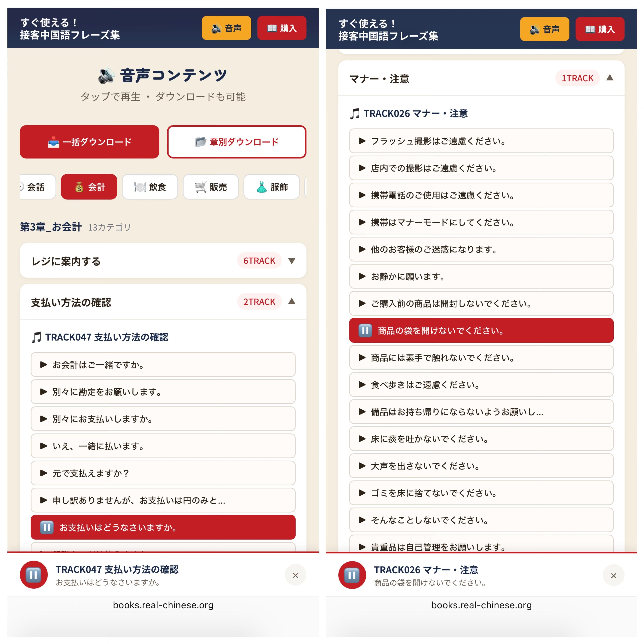Viewport: 644px width, 644px height.
Task: Expand the レジに案内する category
Action: [x=163, y=261]
